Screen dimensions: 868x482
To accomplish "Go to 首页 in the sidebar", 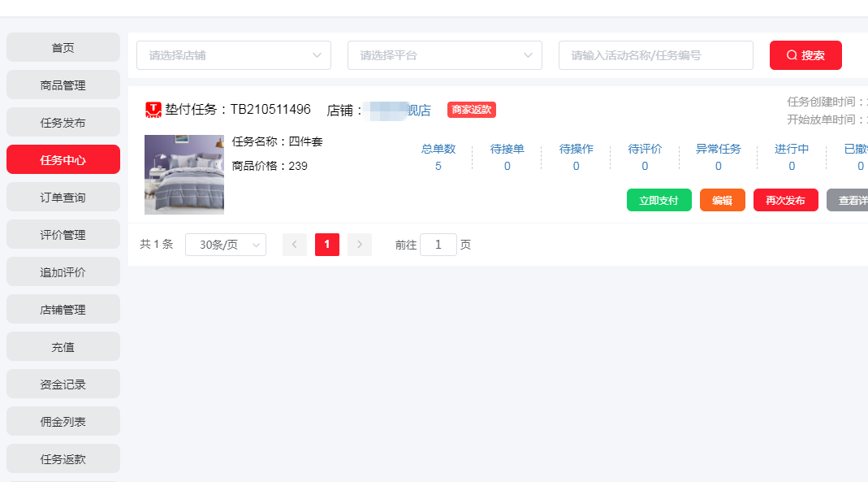I will tap(63, 48).
